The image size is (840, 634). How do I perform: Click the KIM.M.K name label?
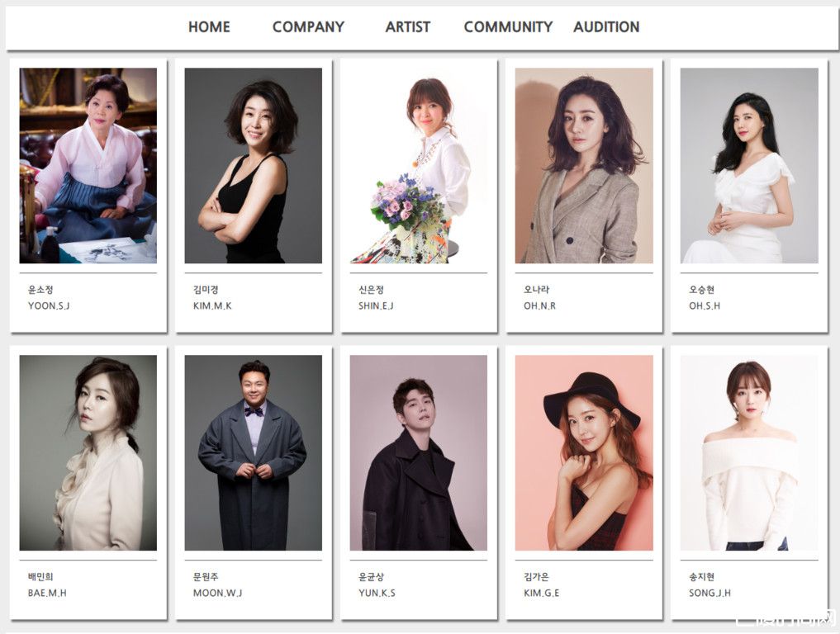coord(212,305)
